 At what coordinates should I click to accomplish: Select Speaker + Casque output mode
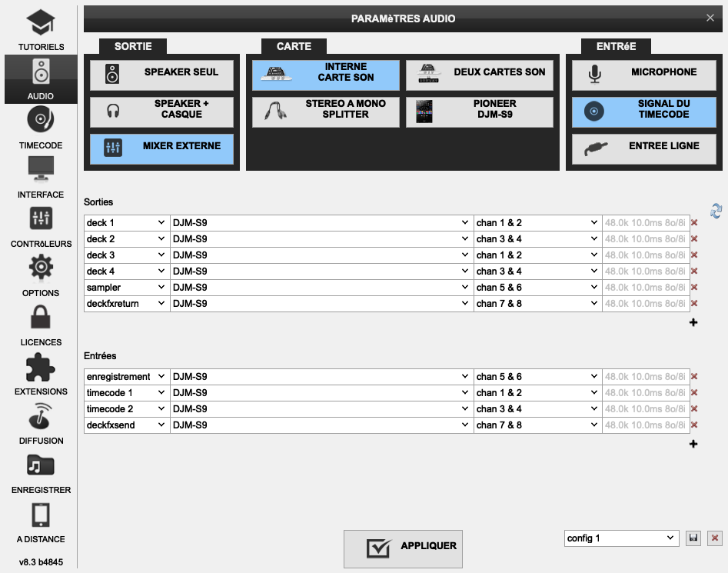click(161, 112)
